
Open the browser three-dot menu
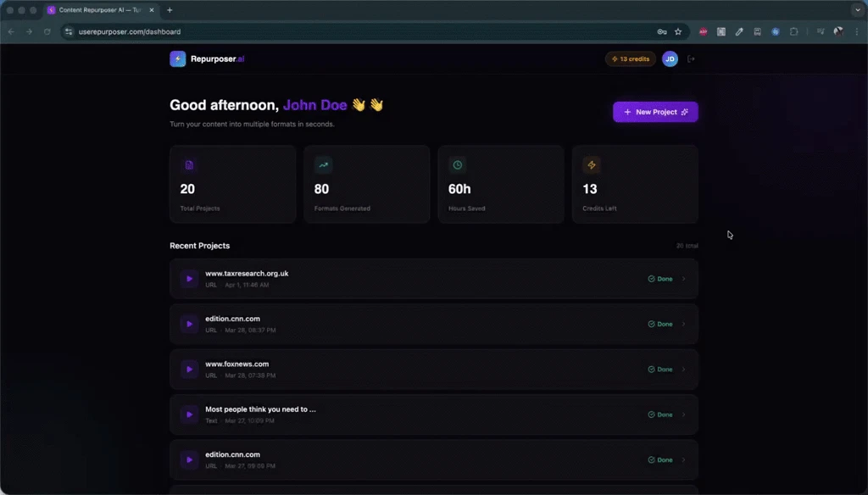(x=857, y=31)
